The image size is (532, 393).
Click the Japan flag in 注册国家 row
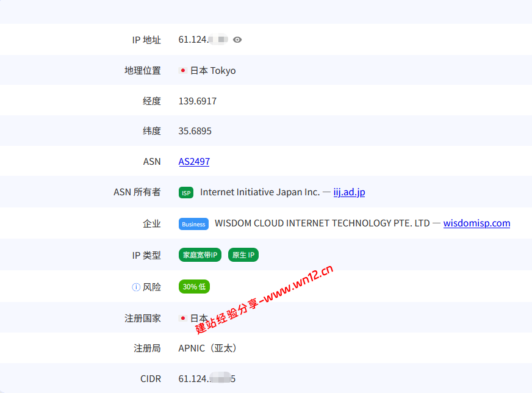click(x=183, y=319)
